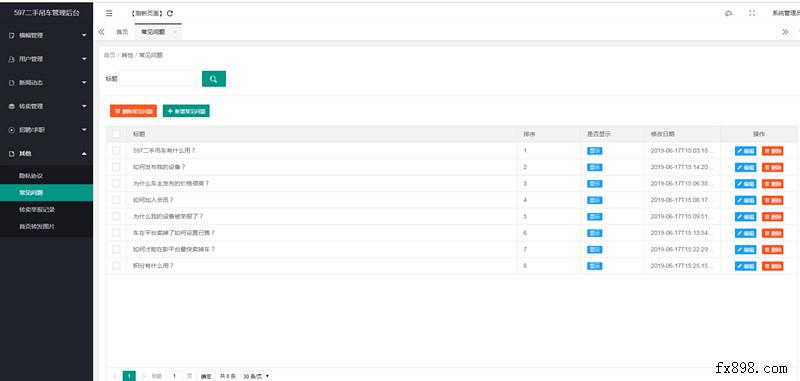The width and height of the screenshot is (800, 381).
Task: Expand the 转卖管理 sidebar menu
Action: pyautogui.click(x=46, y=106)
